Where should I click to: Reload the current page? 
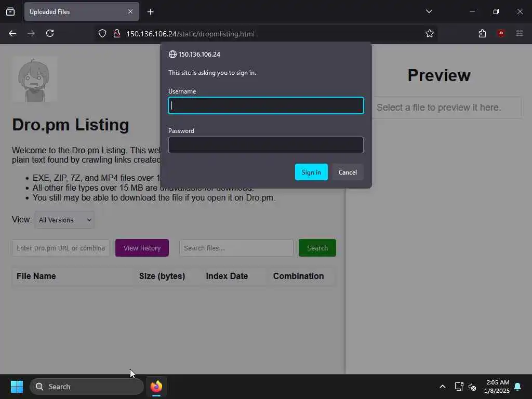50,33
